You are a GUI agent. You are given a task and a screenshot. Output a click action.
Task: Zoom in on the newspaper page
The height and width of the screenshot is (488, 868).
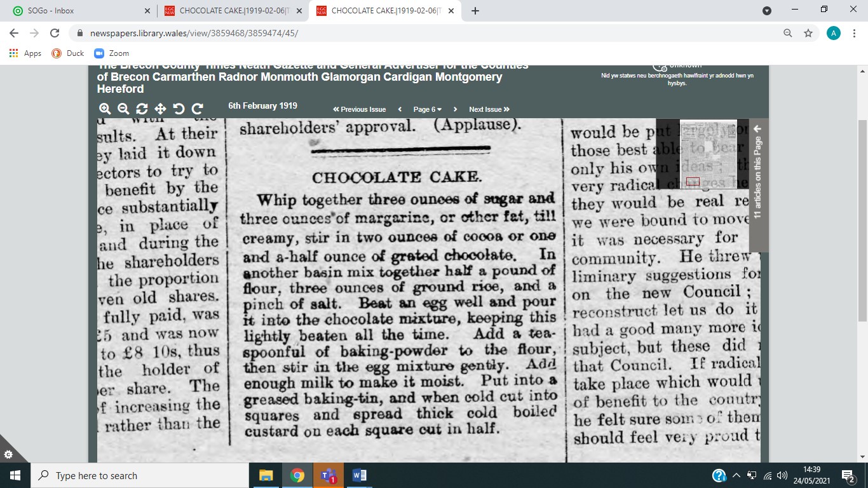104,109
